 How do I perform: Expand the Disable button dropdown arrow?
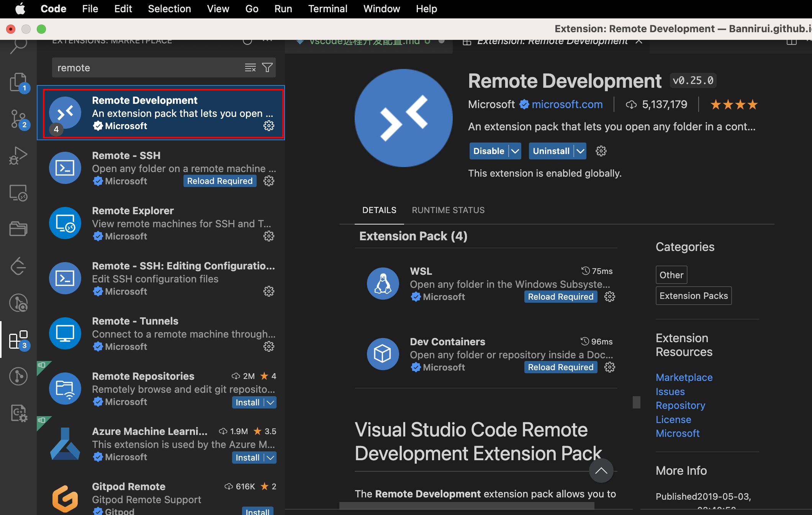point(515,151)
